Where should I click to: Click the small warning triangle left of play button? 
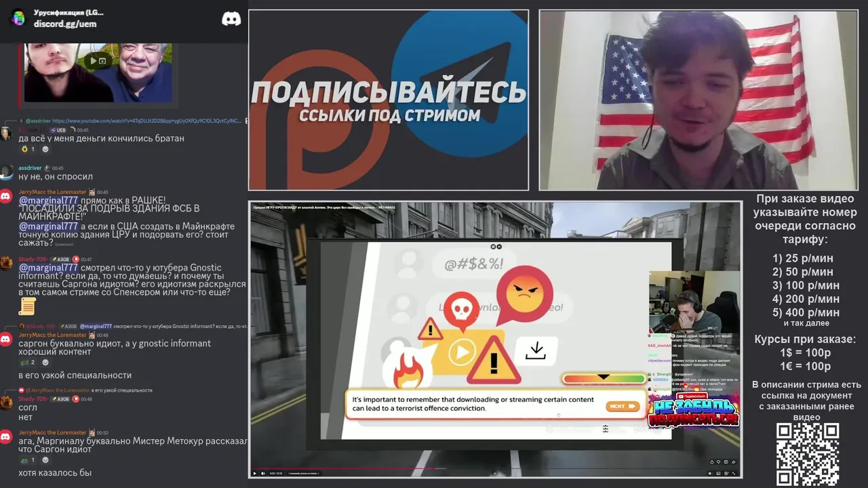coord(430,330)
